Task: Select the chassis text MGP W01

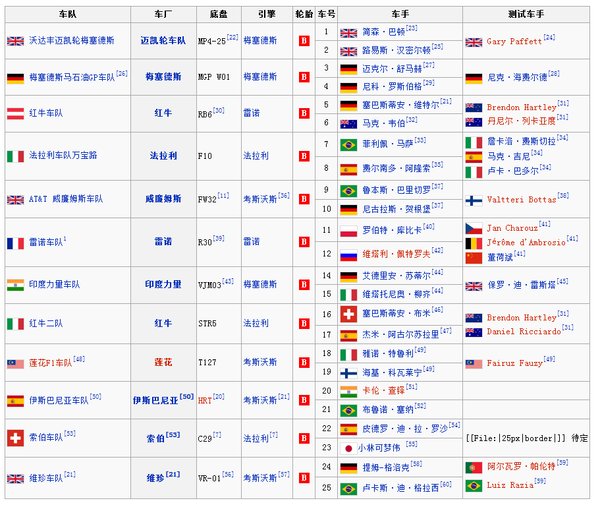Action: [214, 77]
